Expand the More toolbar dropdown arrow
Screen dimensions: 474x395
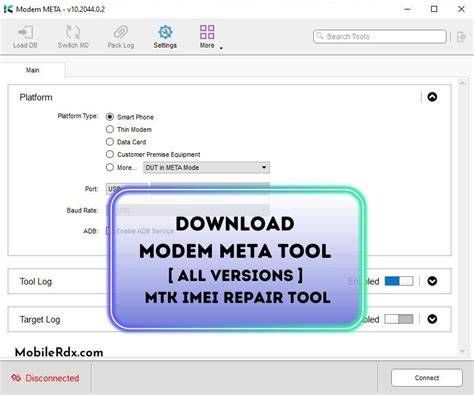(x=221, y=48)
